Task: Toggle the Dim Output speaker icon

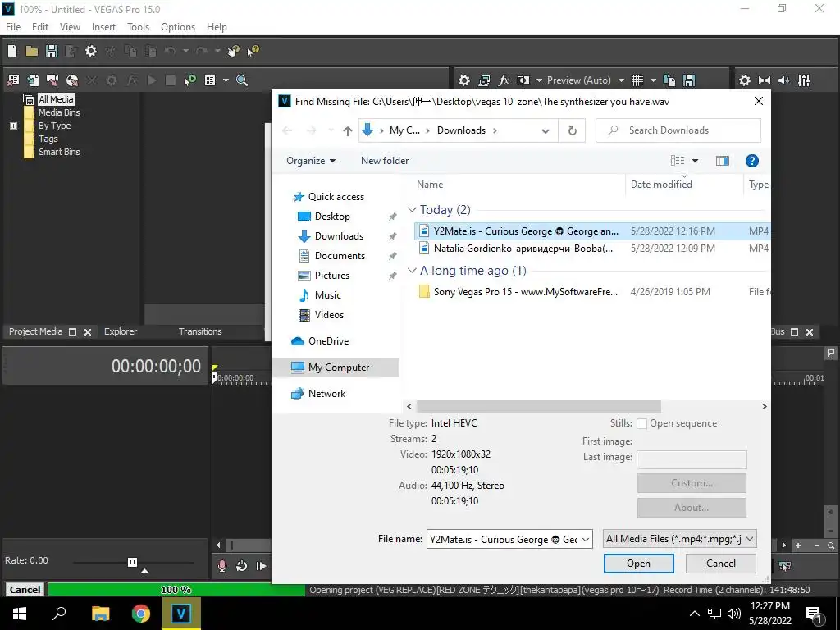Action: 783,80
